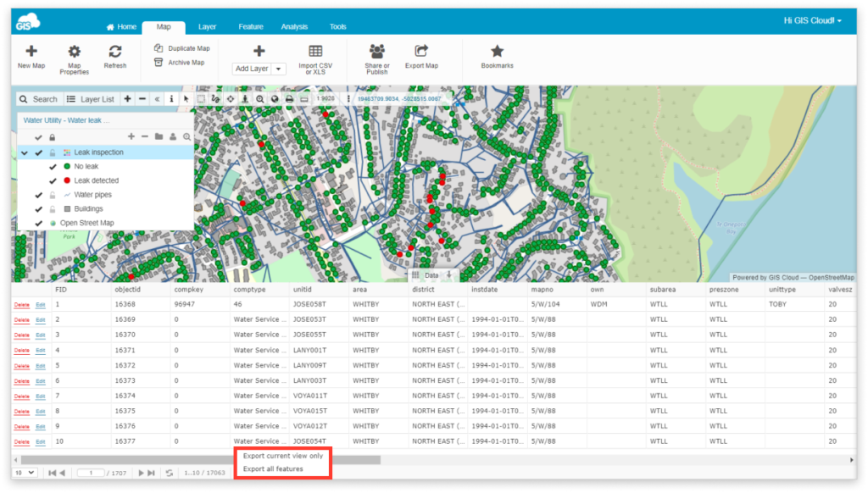
Task: Click the map Search button
Action: coord(38,99)
